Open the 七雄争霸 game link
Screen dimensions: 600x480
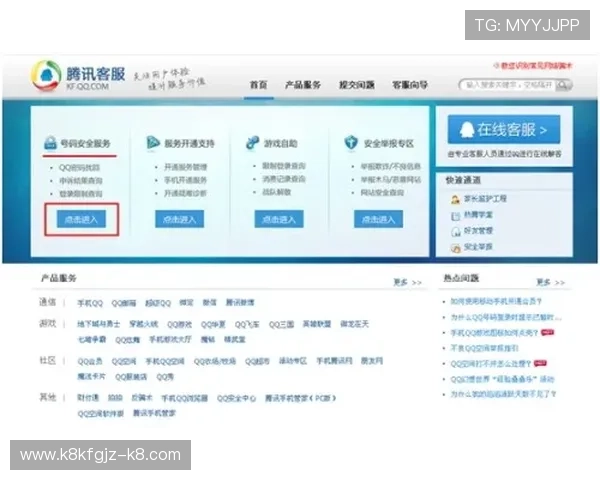click(x=92, y=340)
